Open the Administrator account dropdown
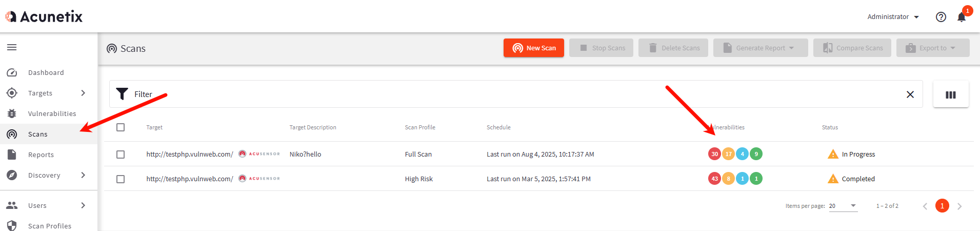This screenshot has height=231, width=980. point(893,17)
